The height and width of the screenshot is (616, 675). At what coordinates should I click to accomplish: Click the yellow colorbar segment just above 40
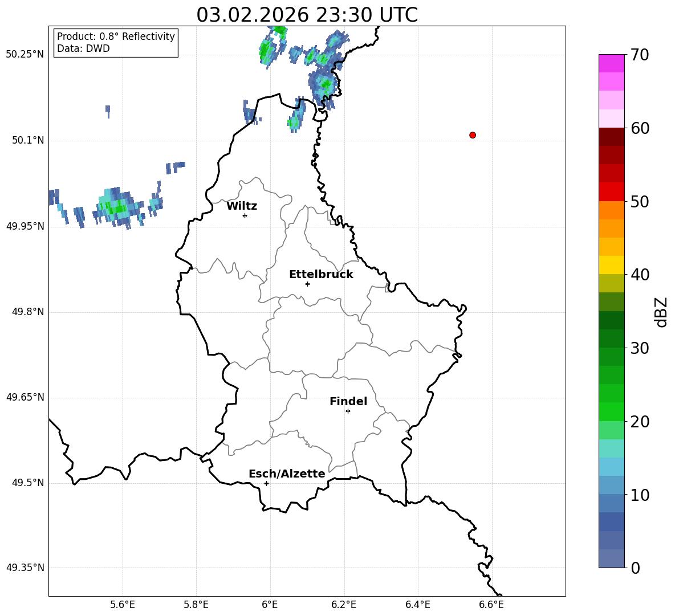click(x=611, y=265)
